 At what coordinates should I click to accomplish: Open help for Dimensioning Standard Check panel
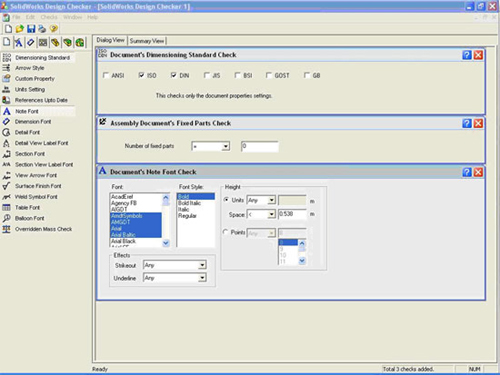click(467, 55)
